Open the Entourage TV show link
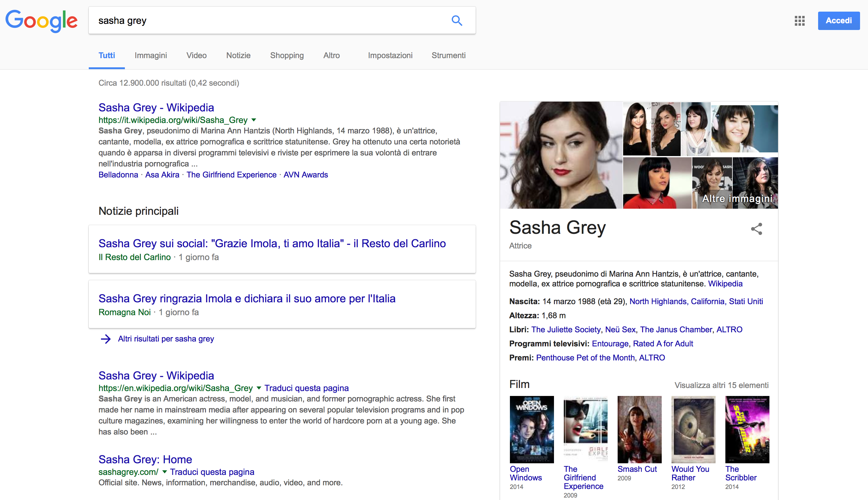 coord(610,344)
